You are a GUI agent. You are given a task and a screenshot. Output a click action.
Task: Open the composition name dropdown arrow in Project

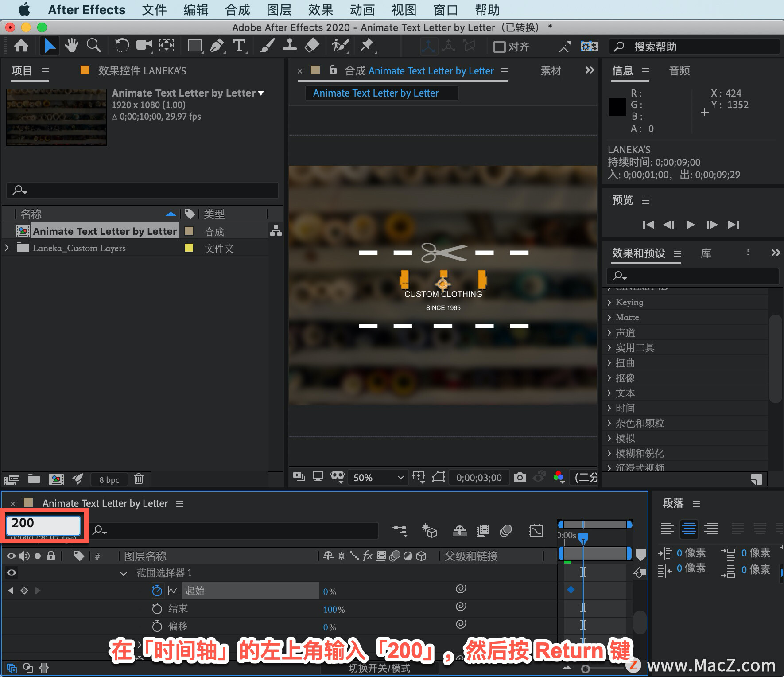[261, 93]
